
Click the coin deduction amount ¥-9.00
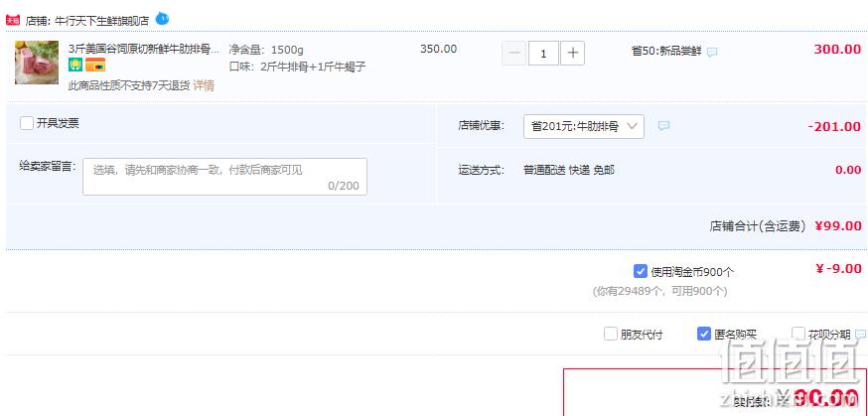click(838, 269)
